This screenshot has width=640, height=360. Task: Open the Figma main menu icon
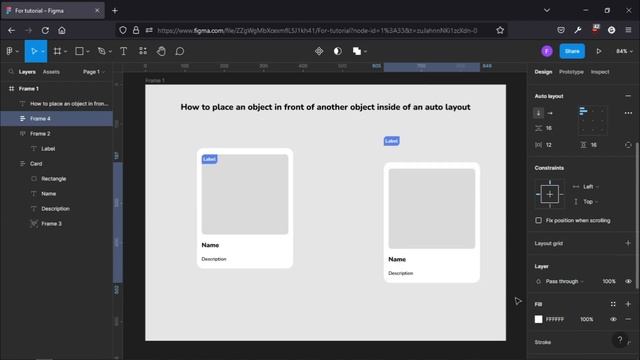click(9, 51)
